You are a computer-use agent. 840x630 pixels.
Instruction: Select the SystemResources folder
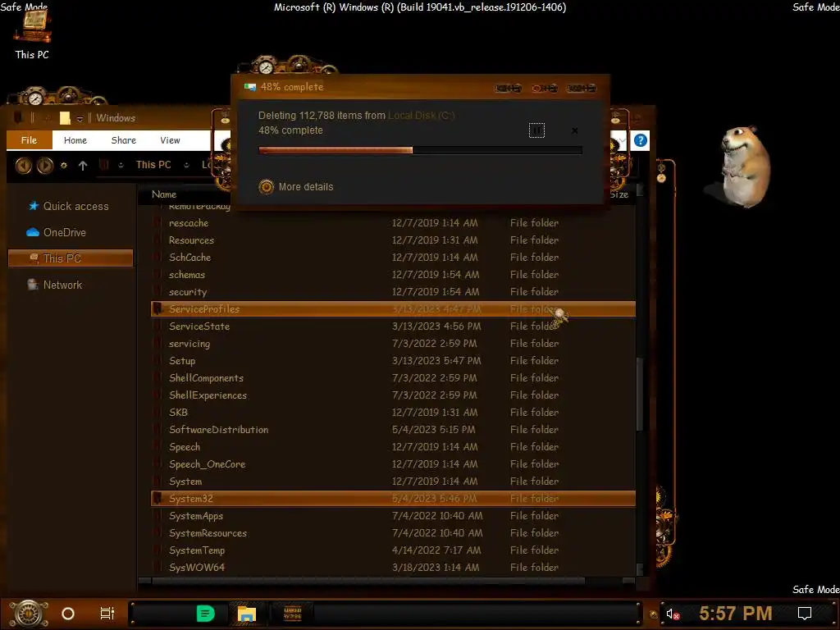393,533
